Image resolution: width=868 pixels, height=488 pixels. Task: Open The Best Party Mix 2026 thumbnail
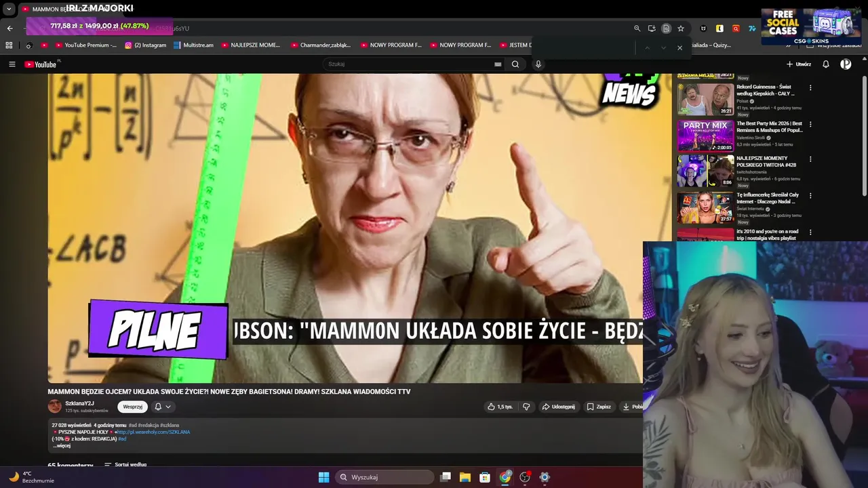705,136
